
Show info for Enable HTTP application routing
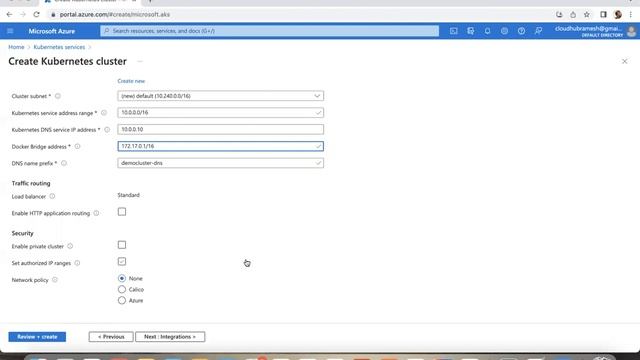pos(96,213)
